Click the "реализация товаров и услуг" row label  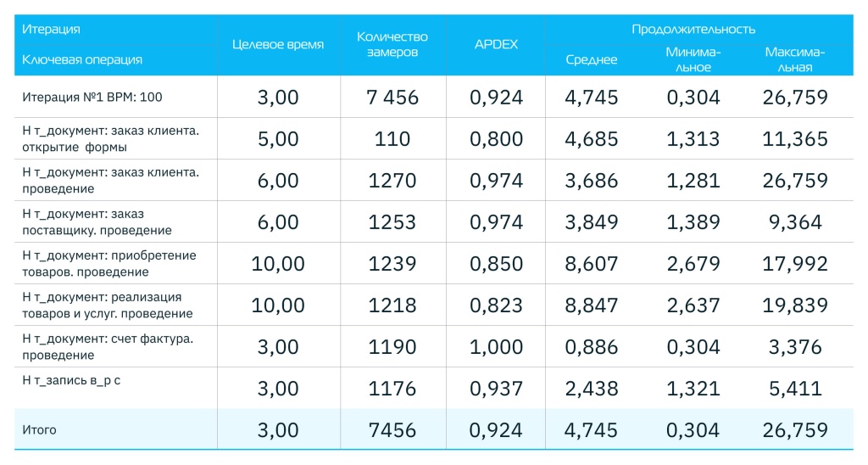108,305
